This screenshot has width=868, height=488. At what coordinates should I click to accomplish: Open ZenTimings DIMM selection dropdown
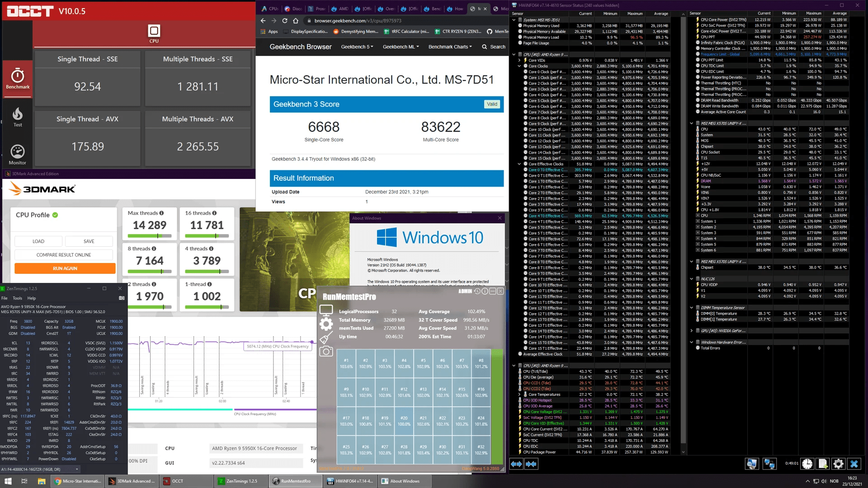tap(40, 469)
